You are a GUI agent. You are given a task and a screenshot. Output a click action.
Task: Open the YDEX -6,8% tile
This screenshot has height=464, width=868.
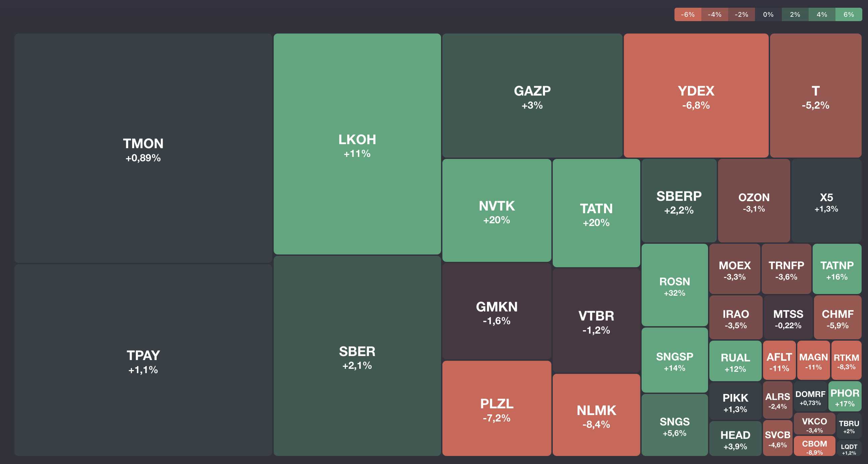pyautogui.click(x=696, y=96)
